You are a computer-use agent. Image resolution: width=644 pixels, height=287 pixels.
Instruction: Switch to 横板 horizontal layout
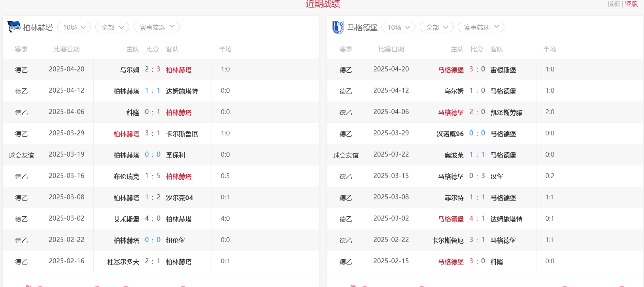pos(614,4)
